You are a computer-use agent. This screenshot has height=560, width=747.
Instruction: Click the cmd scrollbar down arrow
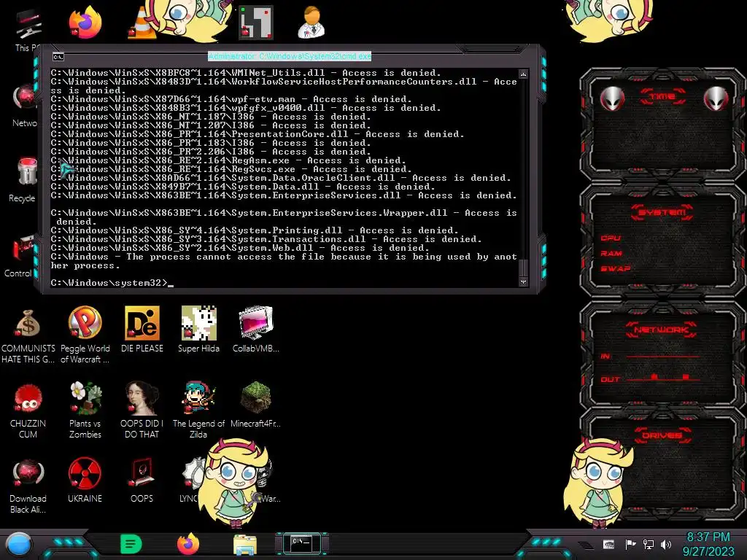(523, 282)
